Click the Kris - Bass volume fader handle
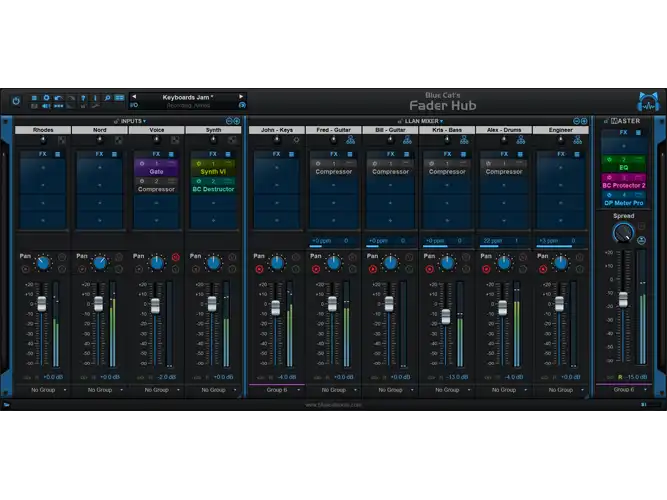This screenshot has width=667, height=500. tap(446, 317)
